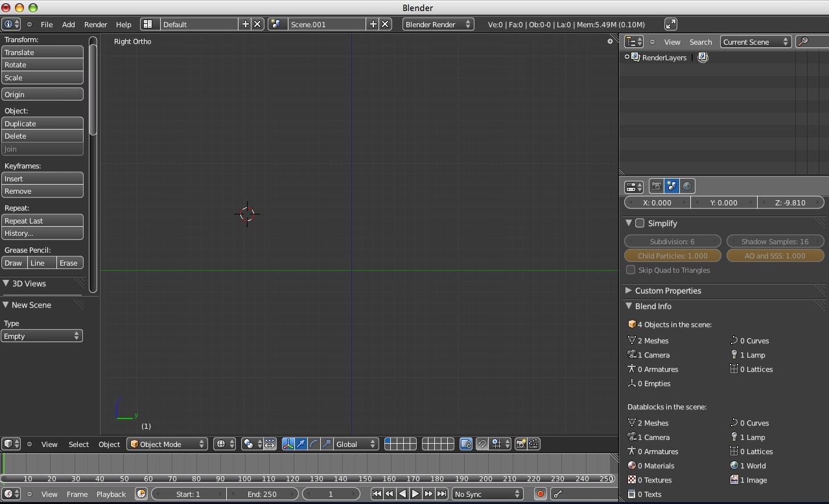The image size is (829, 504).
Task: Click the translate manipulator arrow icon
Action: [x=301, y=444]
